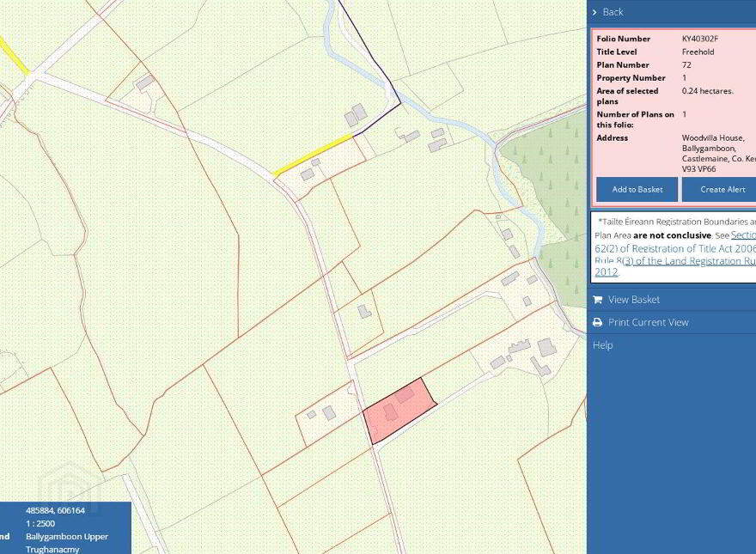Image resolution: width=756 pixels, height=554 pixels.
Task: Click the Folio Number field label
Action: (x=624, y=39)
